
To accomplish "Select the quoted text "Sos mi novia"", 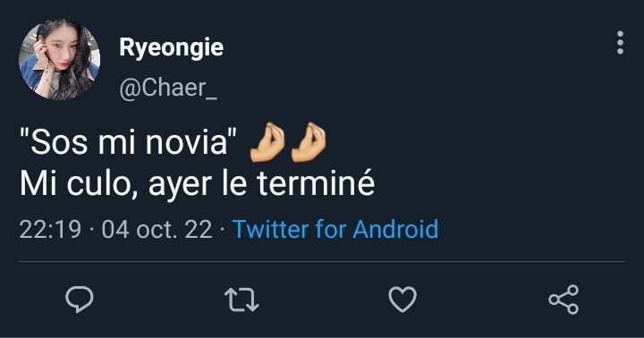I will pos(129,142).
